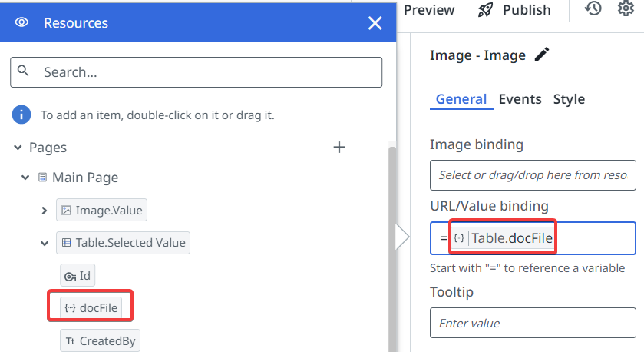This screenshot has width=644, height=352.
Task: Select the Table.Selected Value resource chip
Action: click(x=123, y=243)
